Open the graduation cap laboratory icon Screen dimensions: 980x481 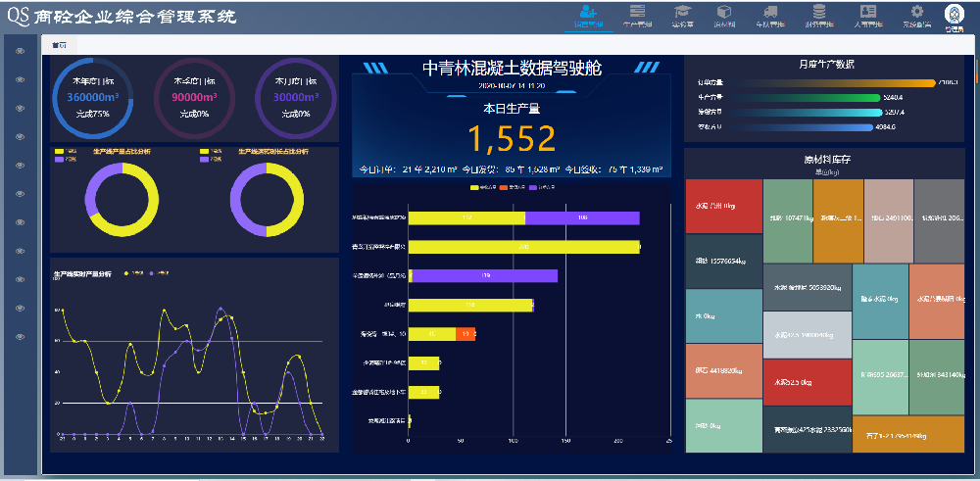pos(682,11)
